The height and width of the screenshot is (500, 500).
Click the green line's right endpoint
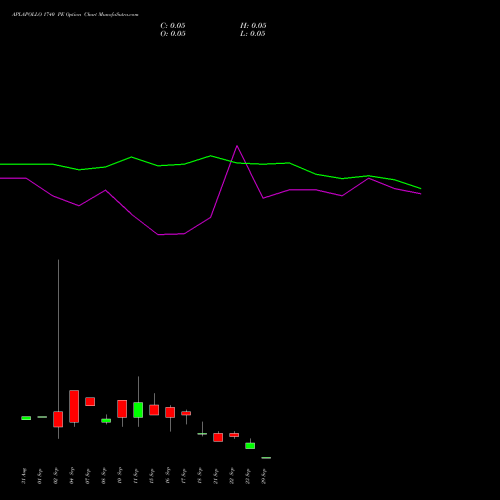pyautogui.click(x=421, y=189)
